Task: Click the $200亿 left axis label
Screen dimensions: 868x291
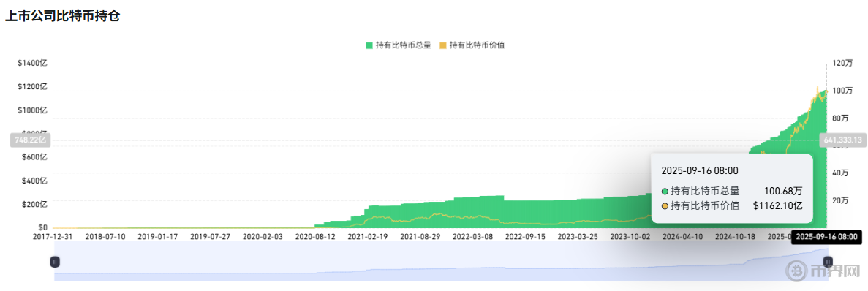Action: pyautogui.click(x=35, y=204)
